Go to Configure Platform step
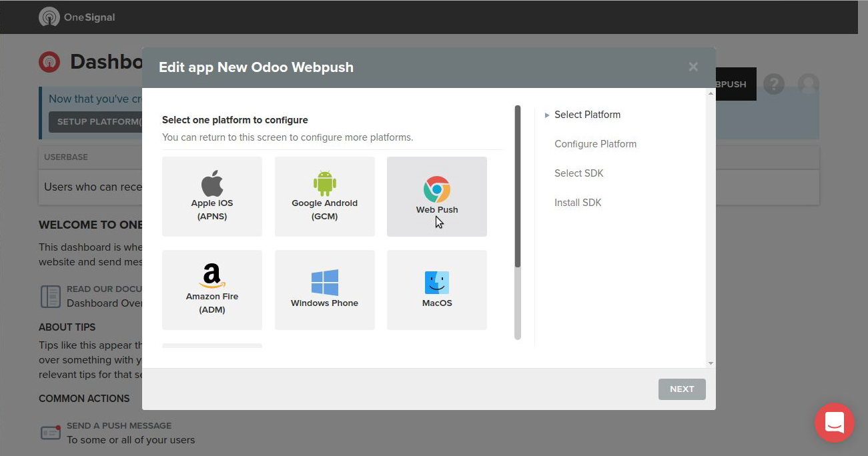This screenshot has width=868, height=456. (x=595, y=144)
